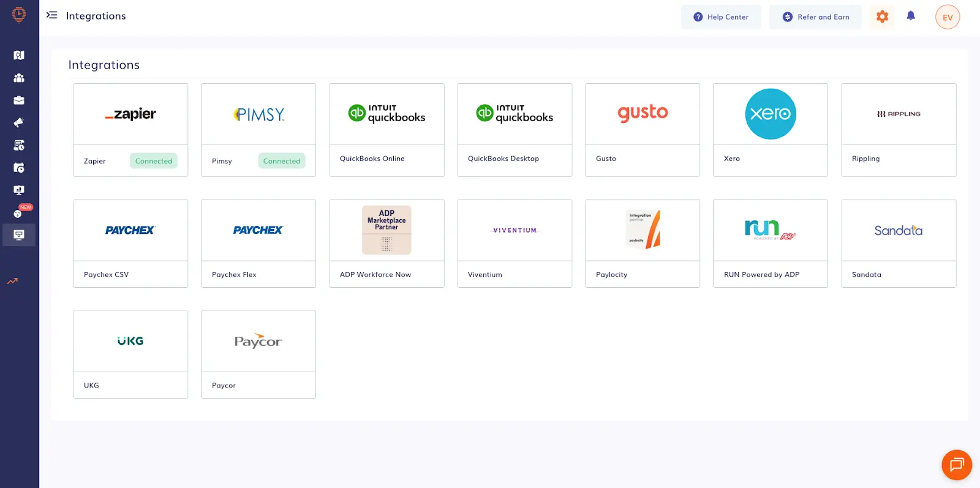
Task: Click the Refer and Earn button
Action: pos(815,17)
